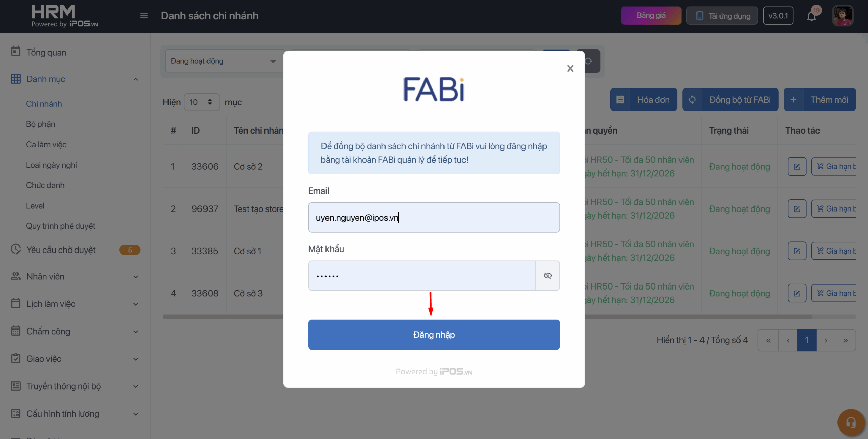Expand the Nhân viên sidebar menu

point(75,277)
